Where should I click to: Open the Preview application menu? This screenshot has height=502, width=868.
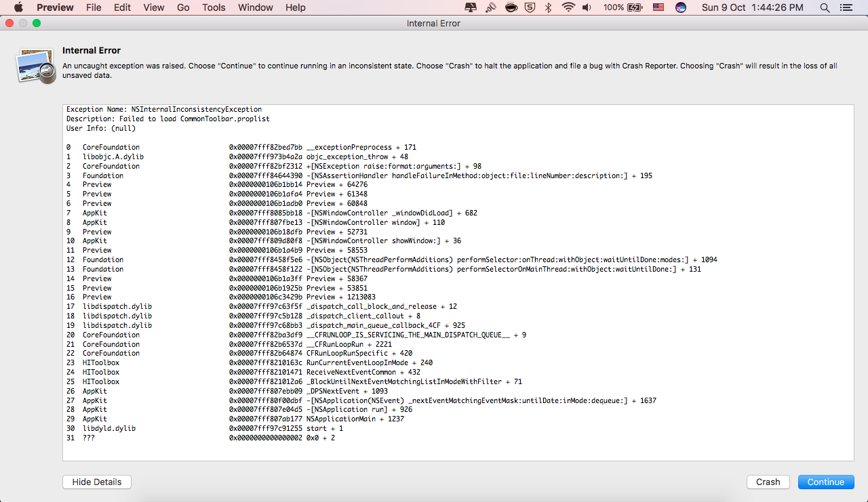pos(56,7)
